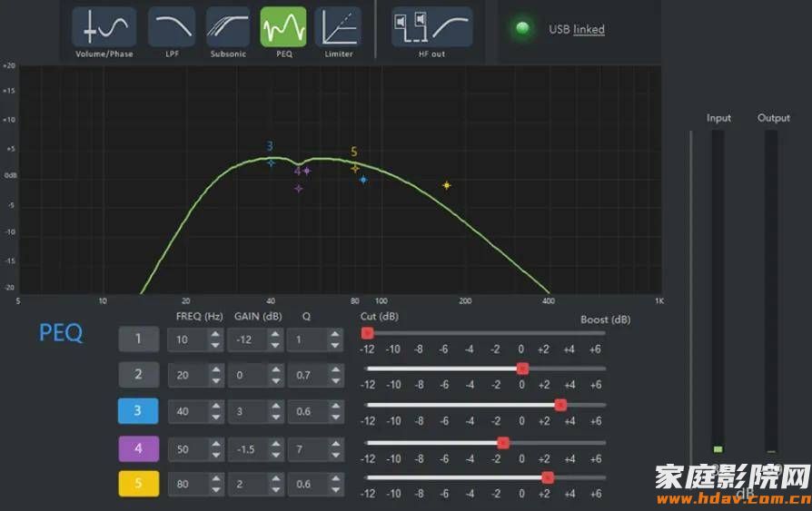This screenshot has height=511, width=812.
Task: Open the Limiter settings icon
Action: tap(338, 27)
